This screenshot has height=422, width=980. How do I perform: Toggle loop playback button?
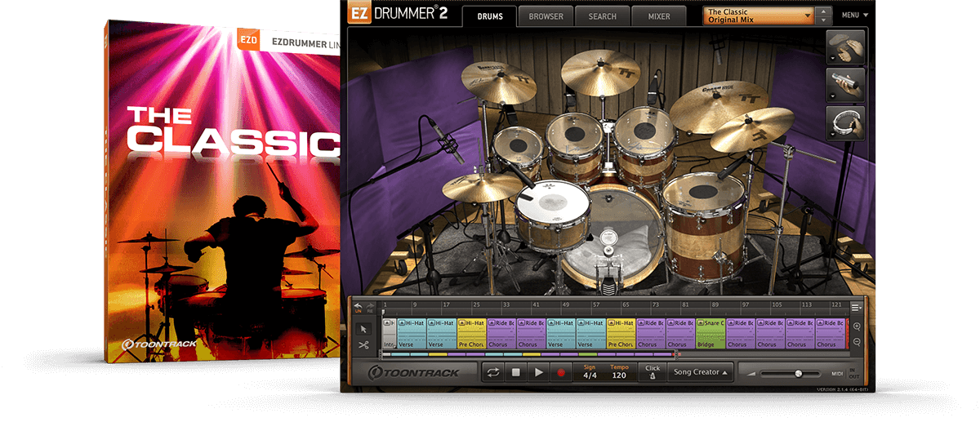pyautogui.click(x=493, y=372)
